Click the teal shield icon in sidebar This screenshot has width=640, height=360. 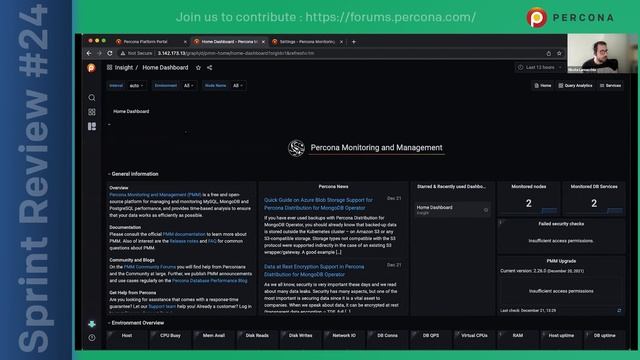click(x=92, y=324)
